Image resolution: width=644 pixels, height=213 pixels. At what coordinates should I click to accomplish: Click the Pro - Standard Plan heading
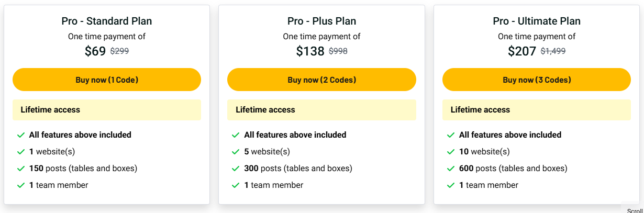[107, 21]
